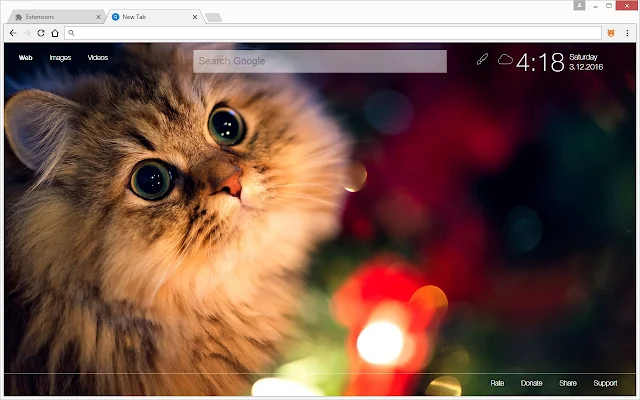The width and height of the screenshot is (640, 400).
Task: Click the user profile icon in title bar
Action: (x=579, y=5)
